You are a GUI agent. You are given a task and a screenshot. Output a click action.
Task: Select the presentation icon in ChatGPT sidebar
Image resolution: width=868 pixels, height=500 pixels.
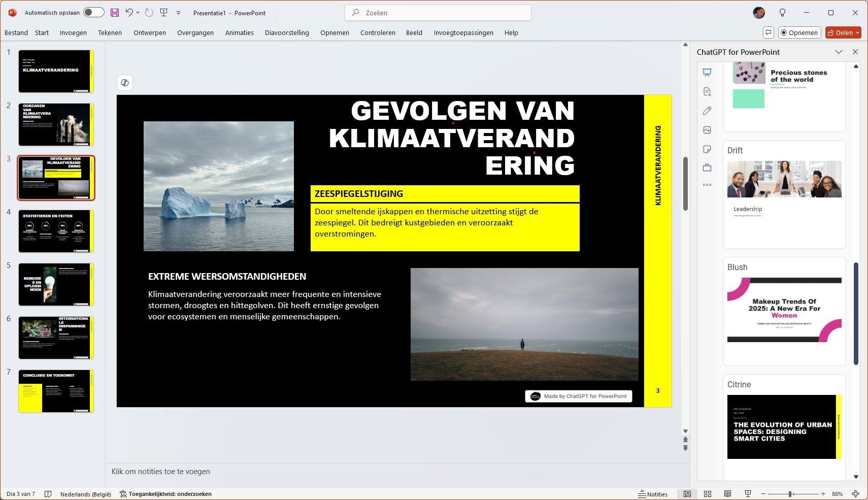click(707, 73)
